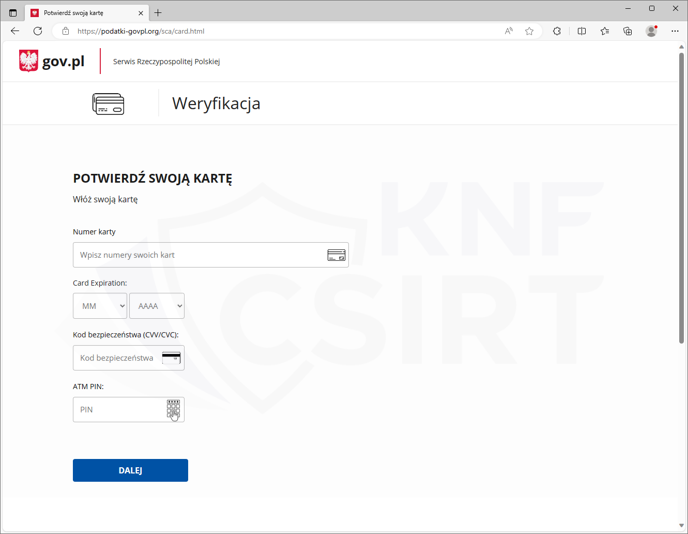Add page to favorites with star icon
Image resolution: width=688 pixels, height=534 pixels.
pyautogui.click(x=529, y=31)
